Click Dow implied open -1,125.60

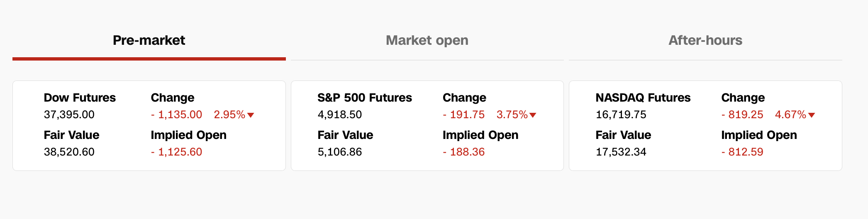pyautogui.click(x=176, y=152)
